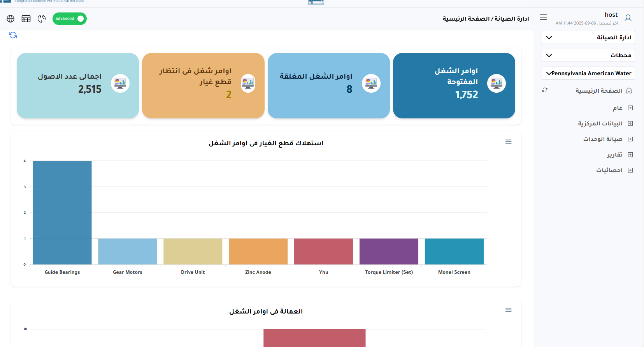Open the table layout icon

click(26, 19)
